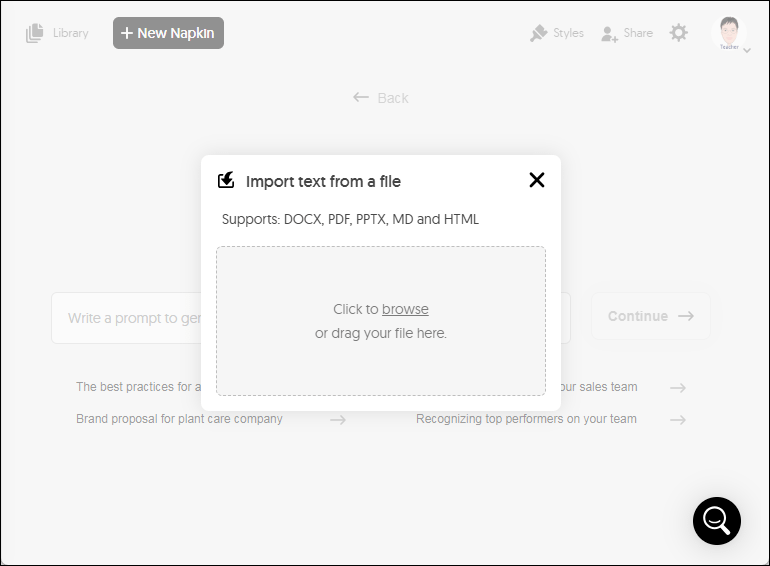Click the Share person-plus icon
Image resolution: width=770 pixels, height=566 pixels.
pyautogui.click(x=609, y=34)
